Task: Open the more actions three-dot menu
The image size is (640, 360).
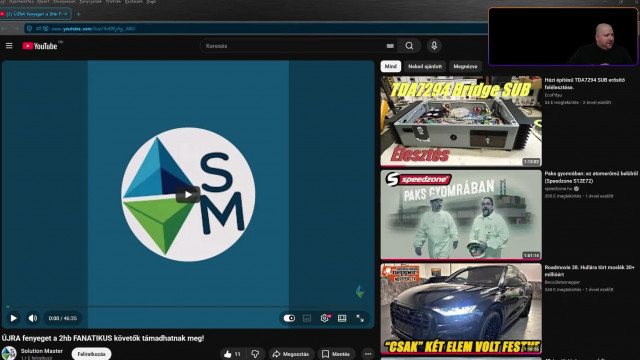Action: [368, 354]
